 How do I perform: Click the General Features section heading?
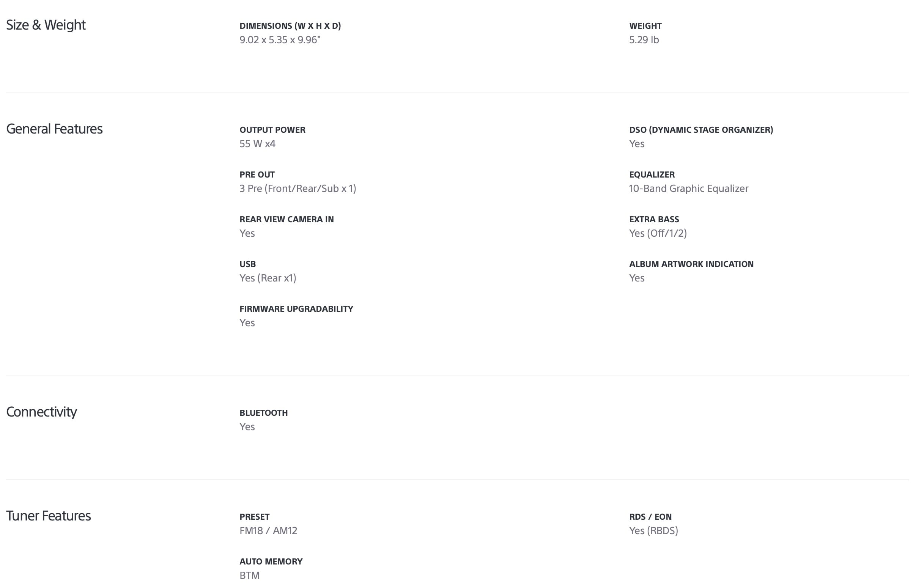(x=54, y=129)
